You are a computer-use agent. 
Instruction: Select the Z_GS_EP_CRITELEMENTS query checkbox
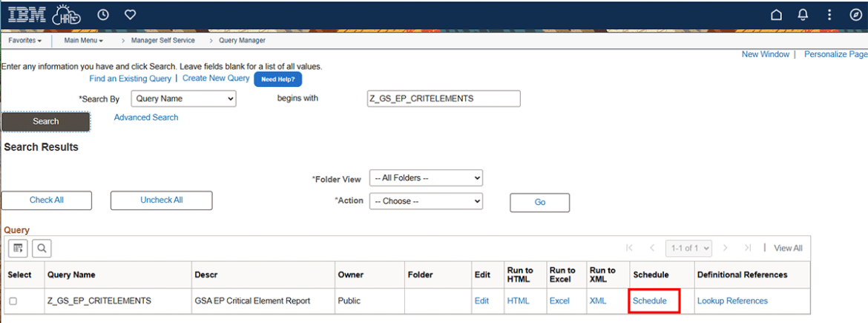[x=13, y=301]
